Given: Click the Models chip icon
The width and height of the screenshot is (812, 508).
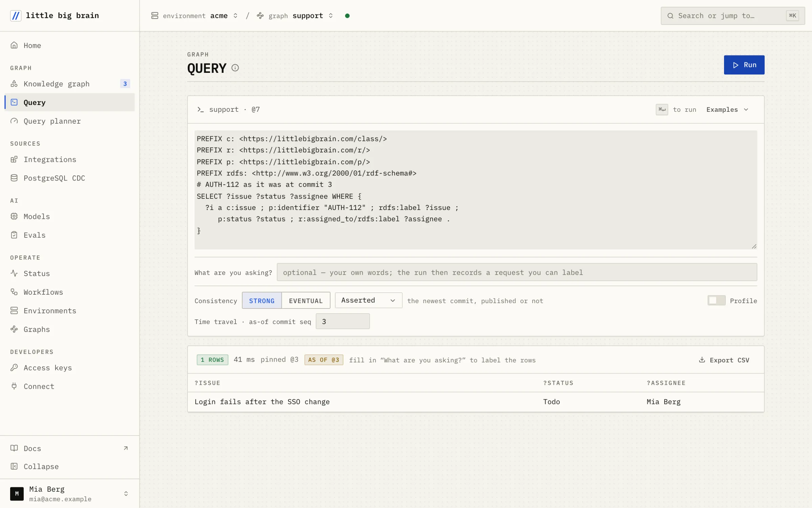Looking at the screenshot, I should click(x=14, y=216).
